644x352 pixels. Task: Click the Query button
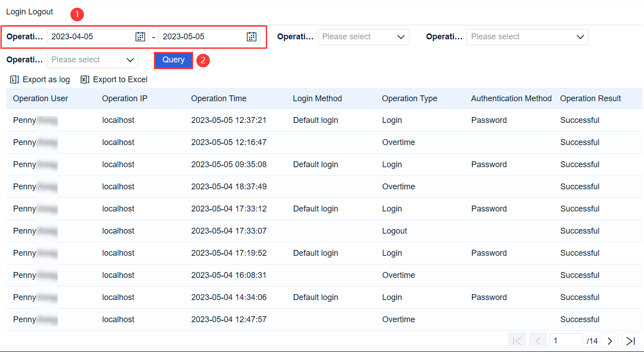tap(173, 60)
